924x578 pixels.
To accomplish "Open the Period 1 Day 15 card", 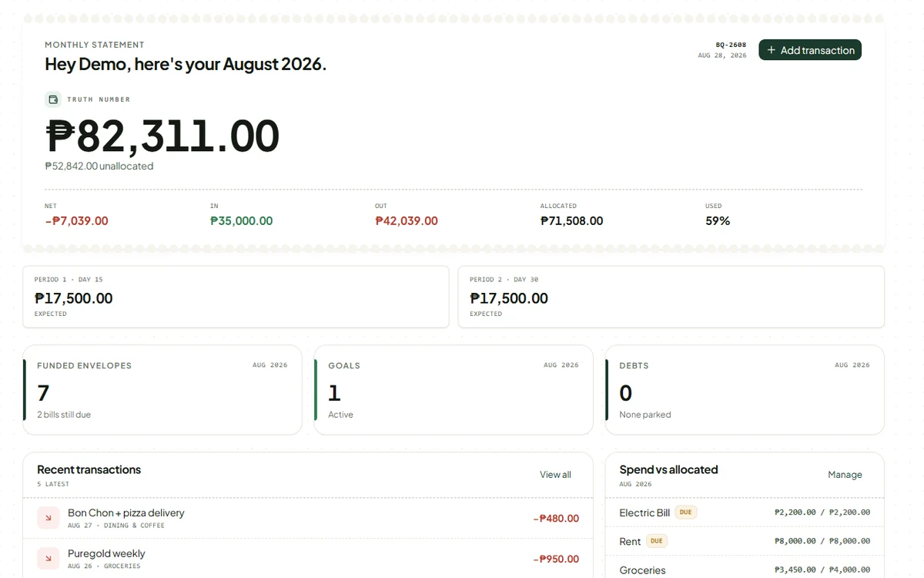I will click(236, 297).
